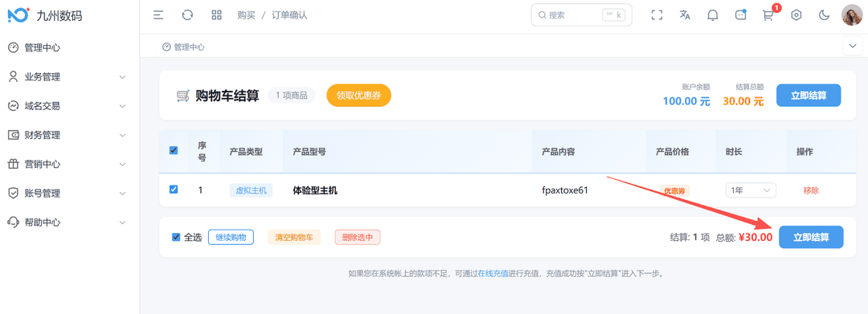Click the 优惠券 price tag
The image size is (868, 314).
(x=674, y=190)
